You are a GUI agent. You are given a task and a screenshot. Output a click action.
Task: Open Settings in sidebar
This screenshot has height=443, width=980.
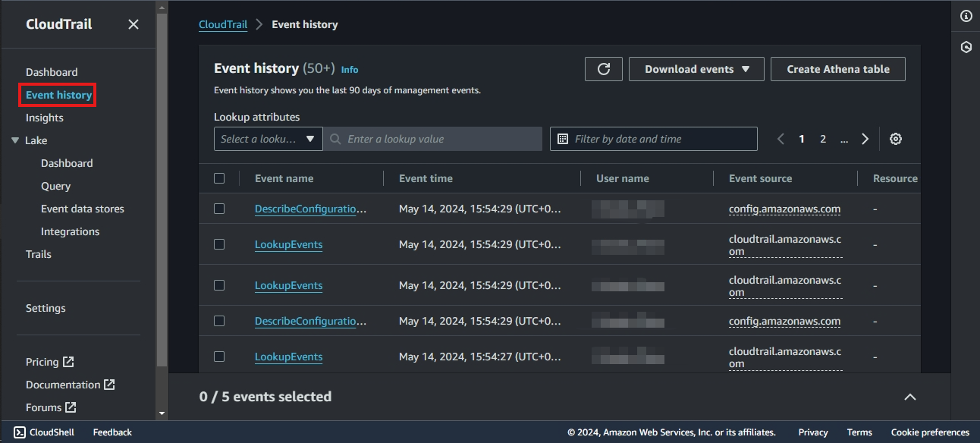(46, 308)
